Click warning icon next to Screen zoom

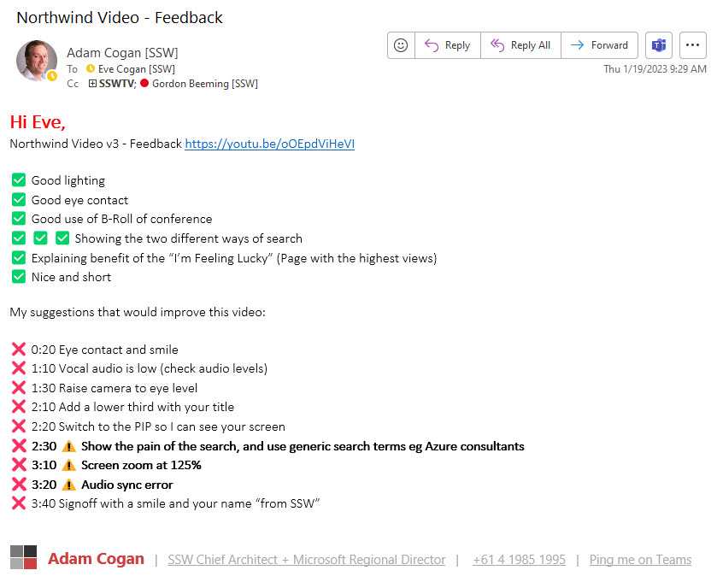tap(69, 465)
